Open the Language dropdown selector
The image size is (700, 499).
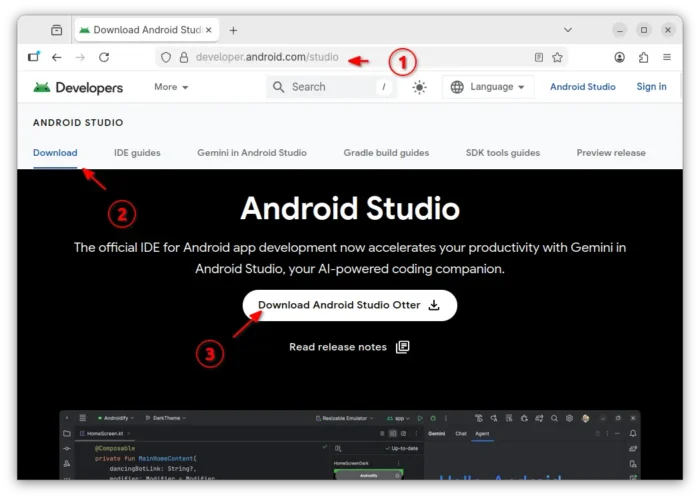pyautogui.click(x=488, y=87)
